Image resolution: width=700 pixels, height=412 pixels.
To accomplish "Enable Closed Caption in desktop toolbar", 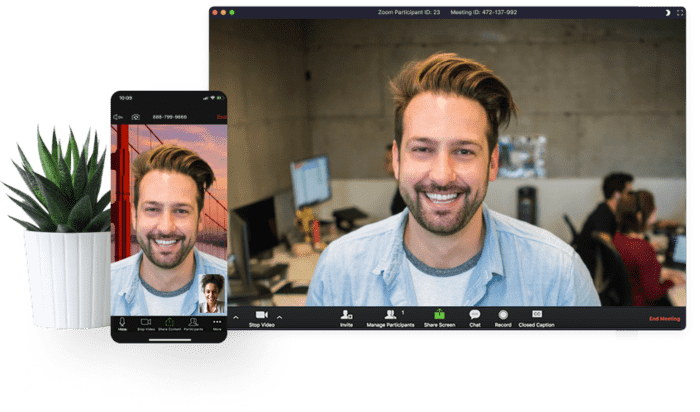I will coord(537,319).
